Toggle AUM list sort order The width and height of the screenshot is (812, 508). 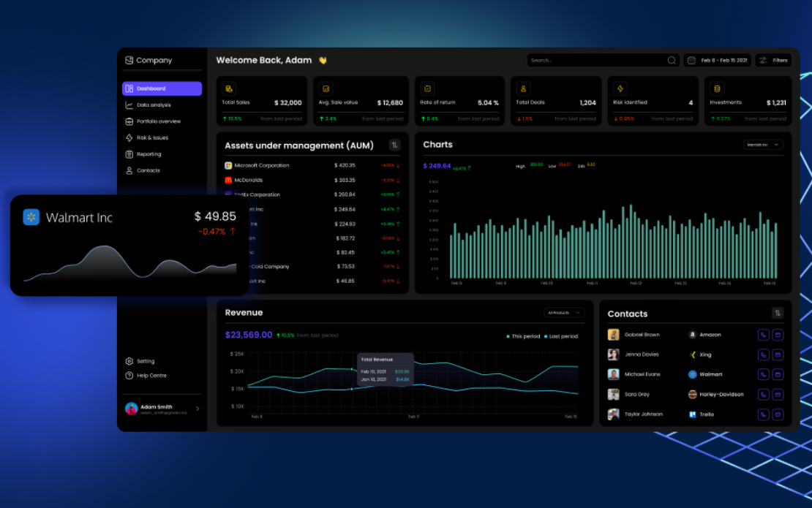point(394,145)
